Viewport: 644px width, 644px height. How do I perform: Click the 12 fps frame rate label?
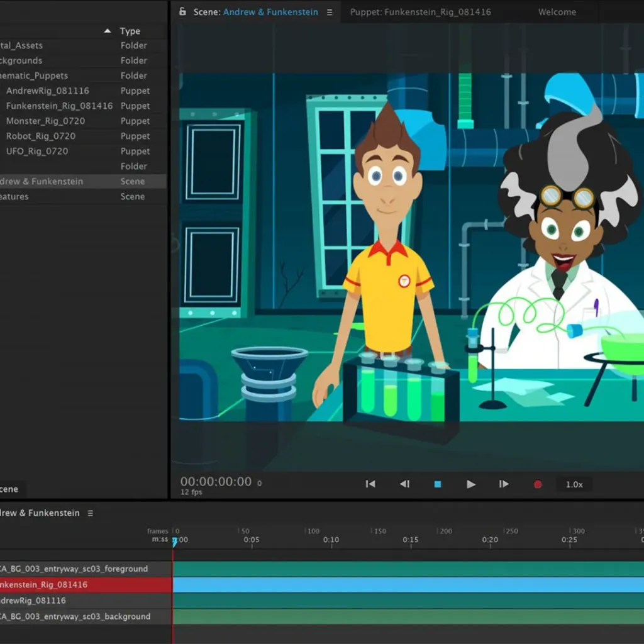pyautogui.click(x=191, y=492)
